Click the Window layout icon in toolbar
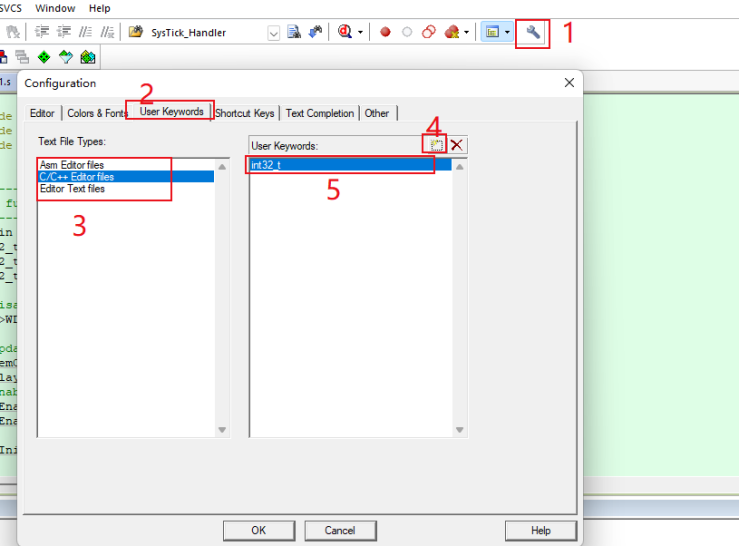 click(491, 32)
